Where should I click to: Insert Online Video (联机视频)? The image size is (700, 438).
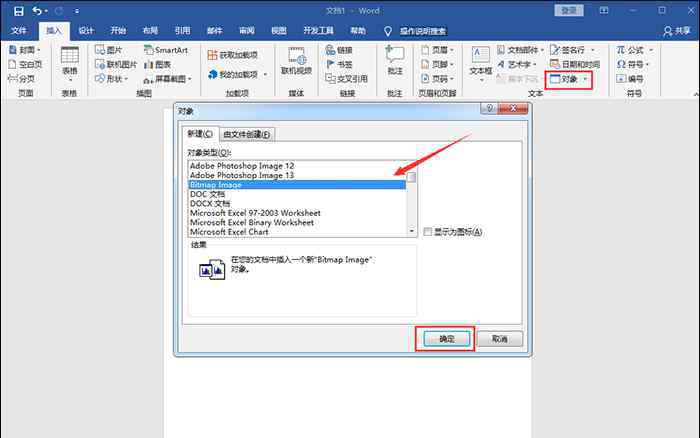point(296,61)
